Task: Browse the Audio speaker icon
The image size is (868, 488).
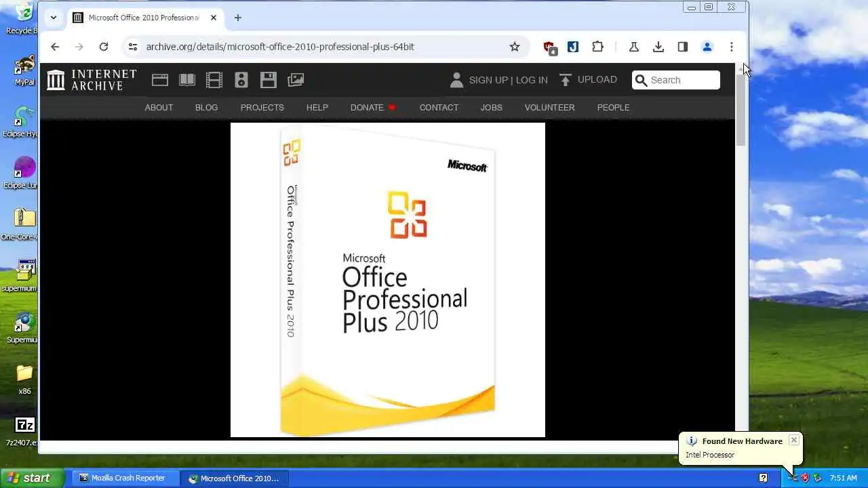Action: (x=241, y=80)
